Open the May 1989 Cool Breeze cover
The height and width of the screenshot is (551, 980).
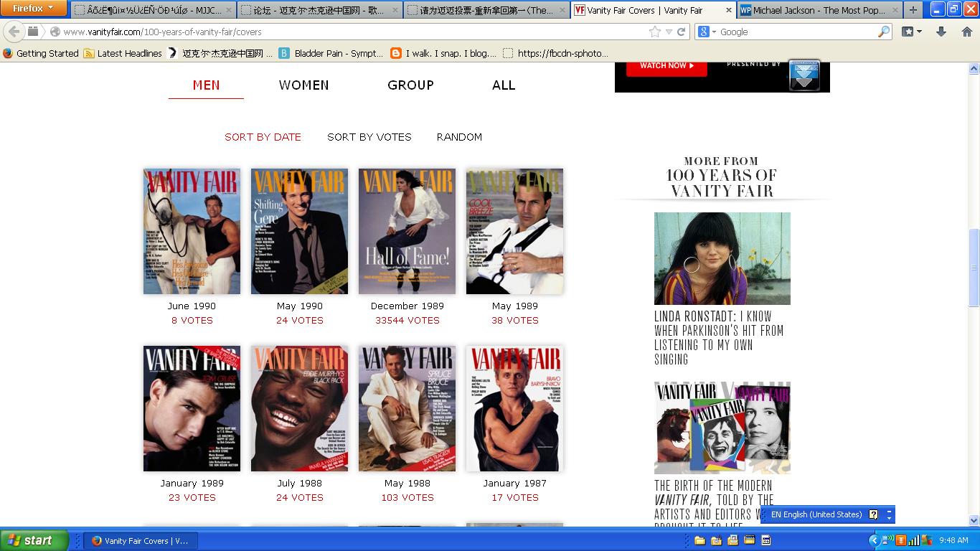pyautogui.click(x=514, y=232)
